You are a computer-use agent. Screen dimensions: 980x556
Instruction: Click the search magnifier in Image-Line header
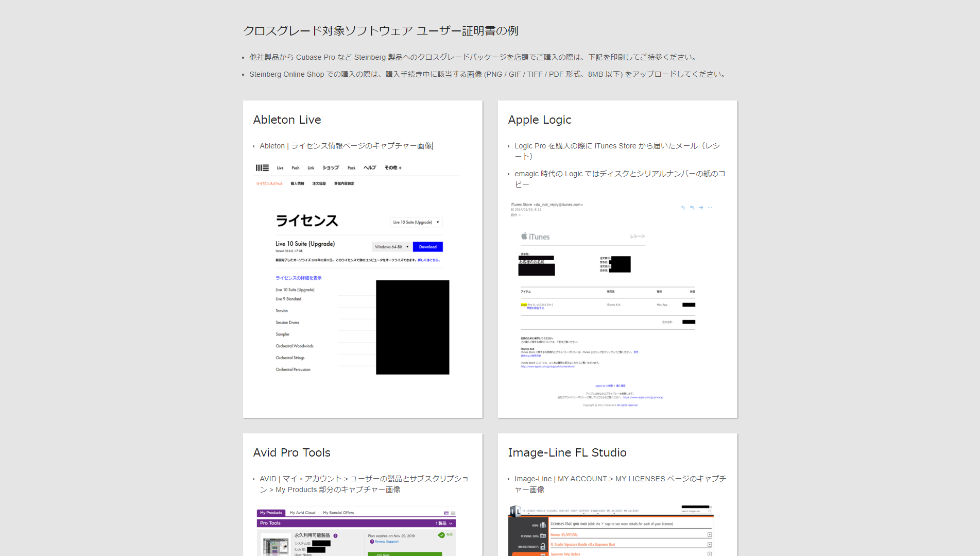tap(709, 511)
